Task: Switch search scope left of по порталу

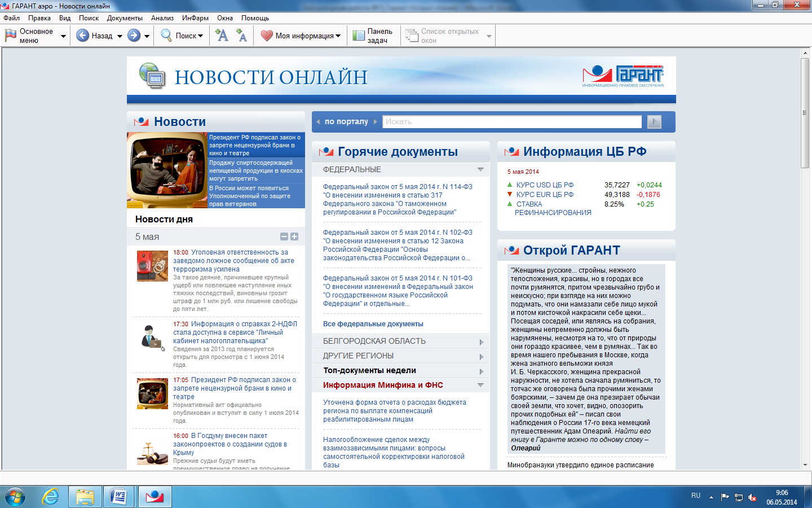Action: [x=318, y=121]
